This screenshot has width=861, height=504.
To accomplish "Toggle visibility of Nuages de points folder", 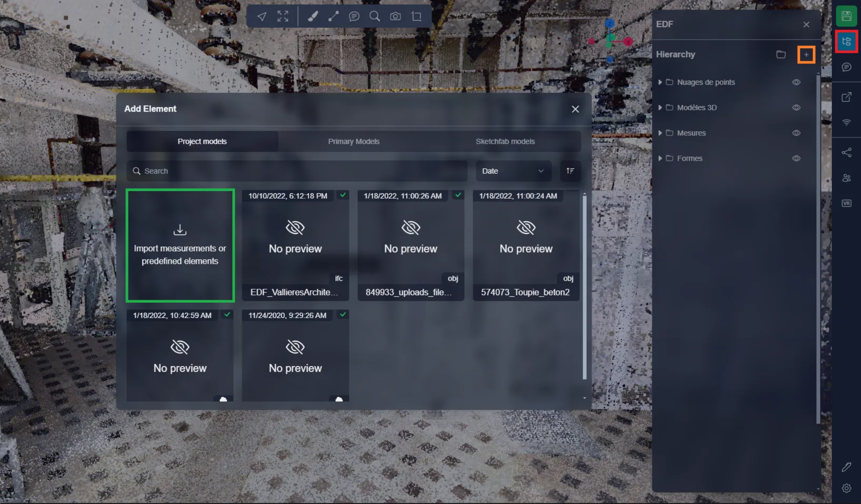I will (796, 82).
